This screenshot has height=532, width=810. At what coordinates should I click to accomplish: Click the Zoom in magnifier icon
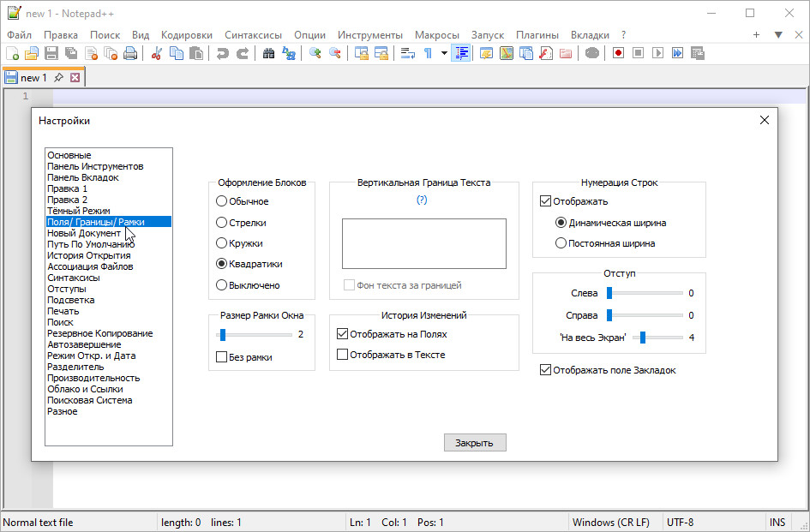pyautogui.click(x=315, y=53)
